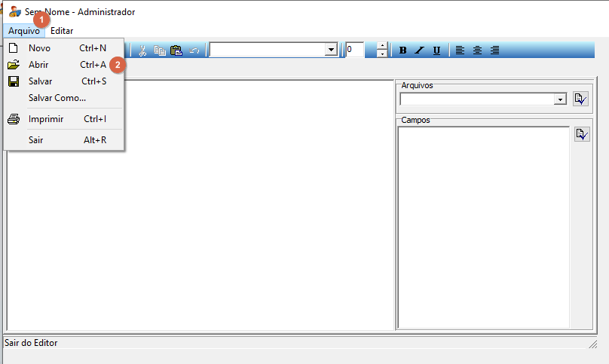
Task: Click the application icon in title bar
Action: pos(15,11)
